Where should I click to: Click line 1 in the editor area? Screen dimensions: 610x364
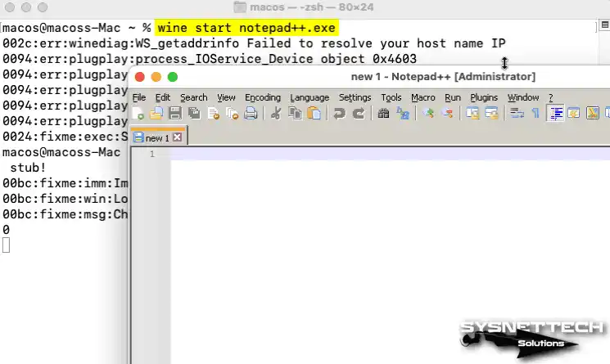pos(391,154)
